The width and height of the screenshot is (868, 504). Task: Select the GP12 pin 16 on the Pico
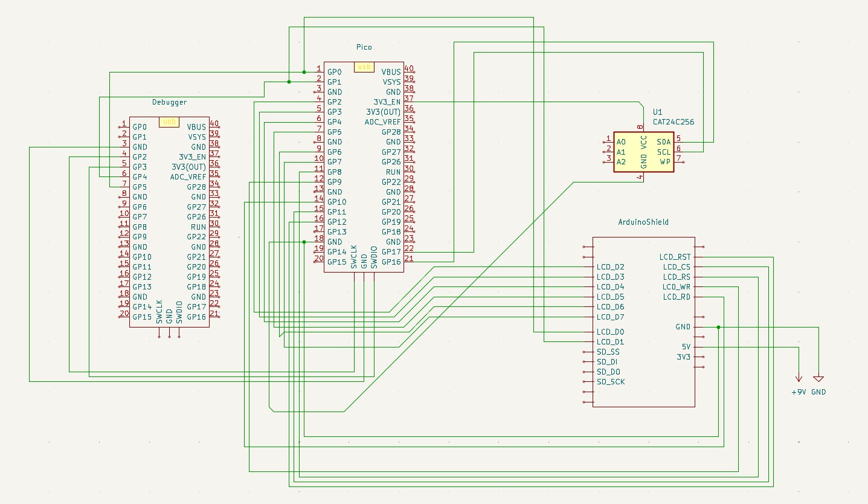[336, 222]
